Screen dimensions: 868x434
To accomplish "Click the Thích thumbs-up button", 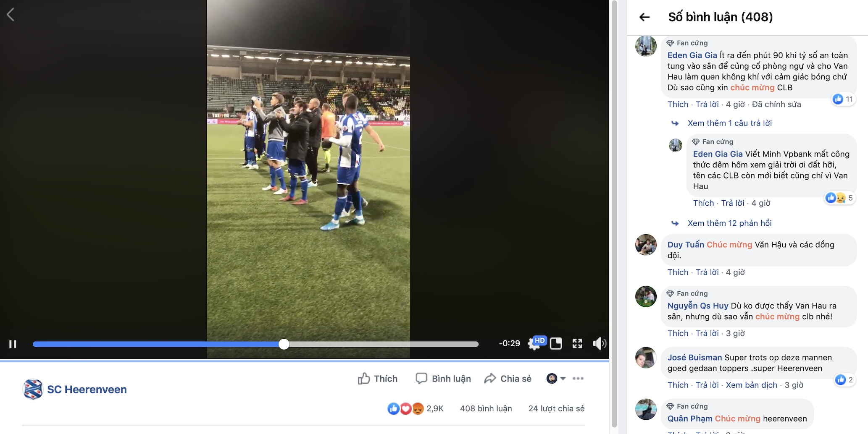I will [x=377, y=379].
